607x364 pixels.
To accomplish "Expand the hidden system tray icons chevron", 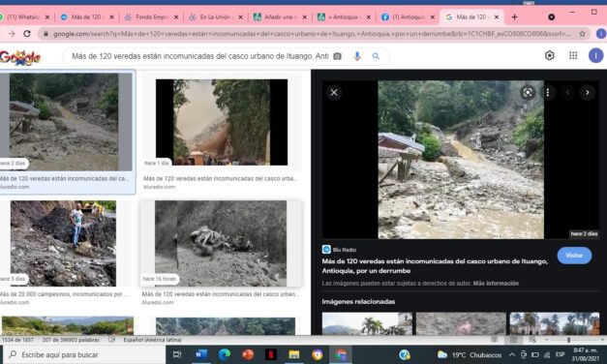I will point(512,354).
